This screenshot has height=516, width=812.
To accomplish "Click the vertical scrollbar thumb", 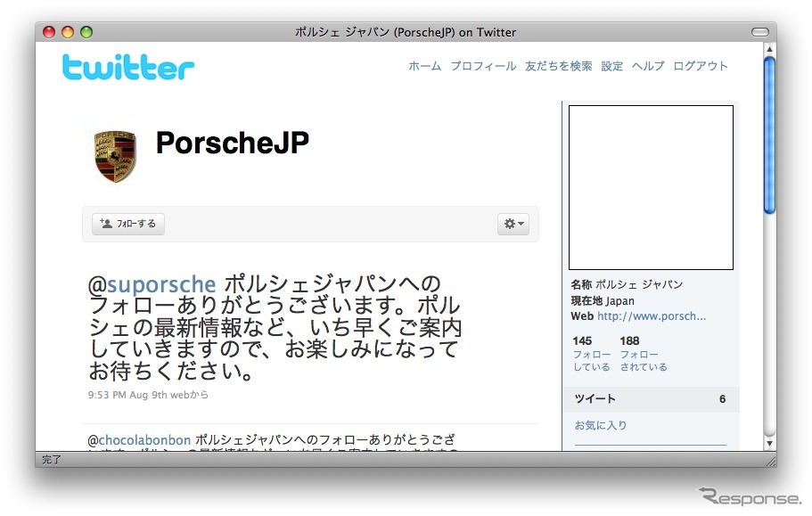I will (769, 134).
